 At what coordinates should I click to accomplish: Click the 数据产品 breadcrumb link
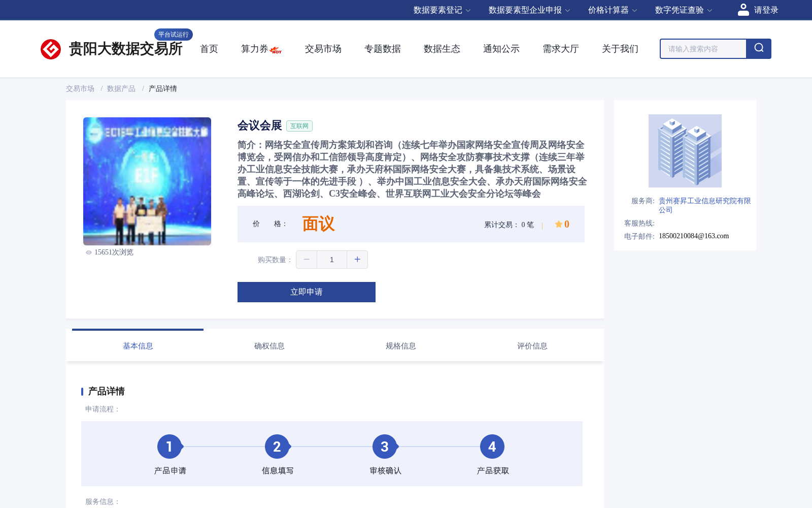[121, 89]
